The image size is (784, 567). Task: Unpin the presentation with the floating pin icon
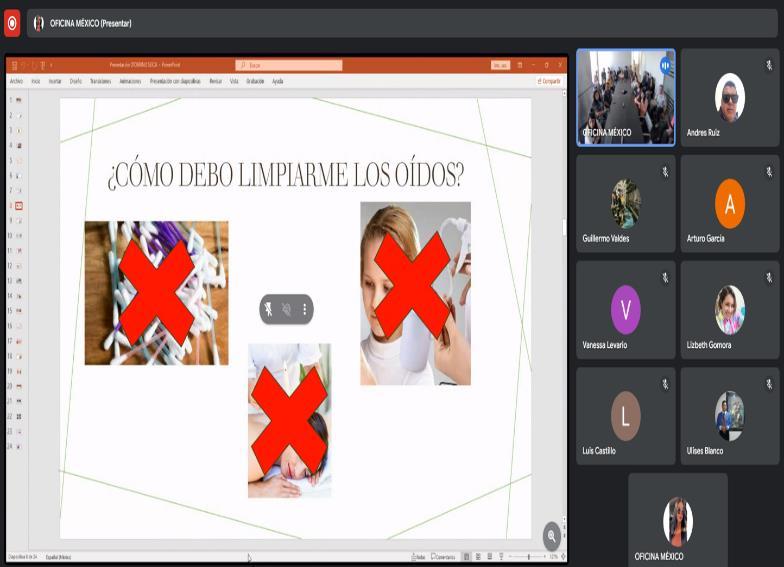click(268, 310)
